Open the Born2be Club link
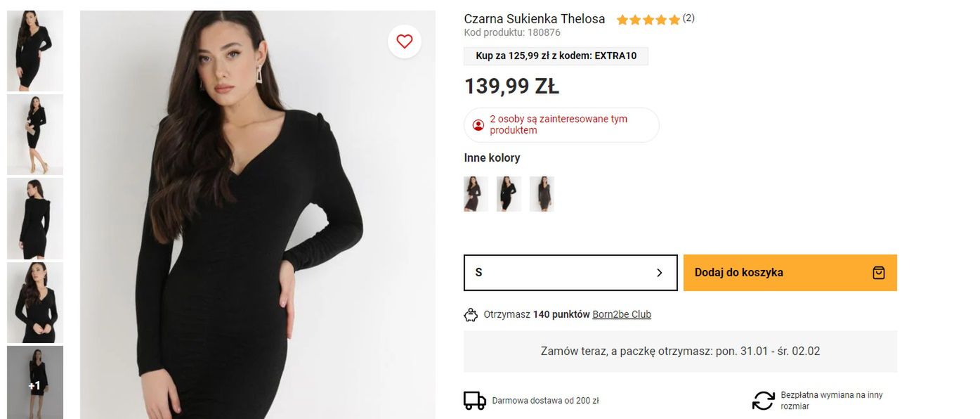This screenshot has width=980, height=419. coord(622,314)
